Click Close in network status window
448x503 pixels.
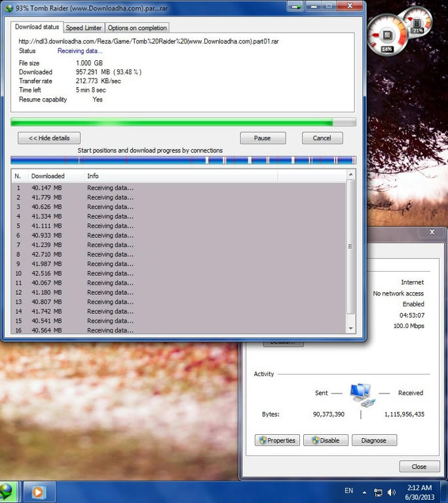click(419, 466)
